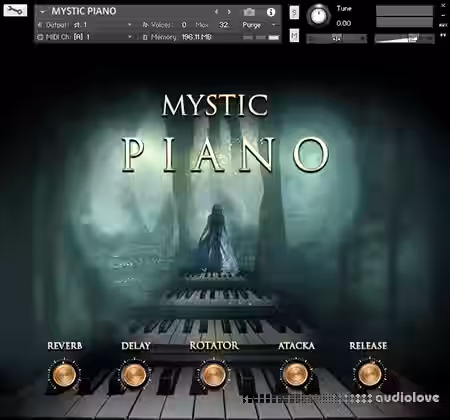Click the Tune value 0.00

point(344,23)
